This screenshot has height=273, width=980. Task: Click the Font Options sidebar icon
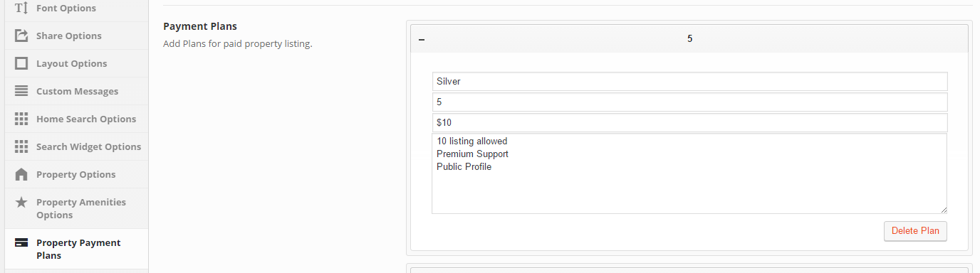coord(21,9)
